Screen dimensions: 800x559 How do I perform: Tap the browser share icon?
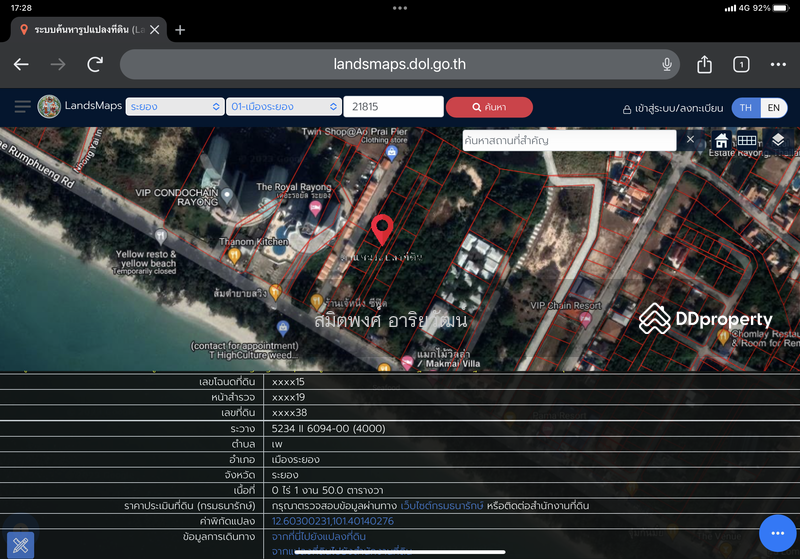click(704, 64)
